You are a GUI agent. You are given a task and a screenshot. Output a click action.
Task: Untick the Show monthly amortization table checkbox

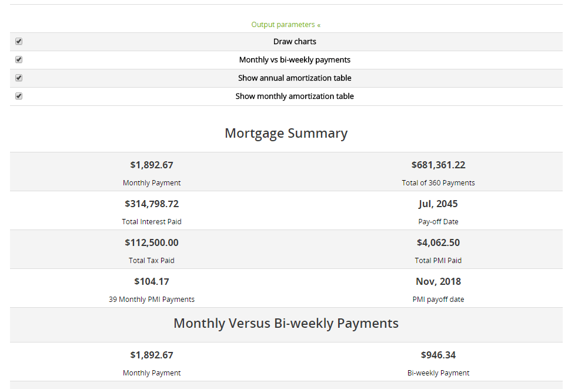tap(19, 96)
